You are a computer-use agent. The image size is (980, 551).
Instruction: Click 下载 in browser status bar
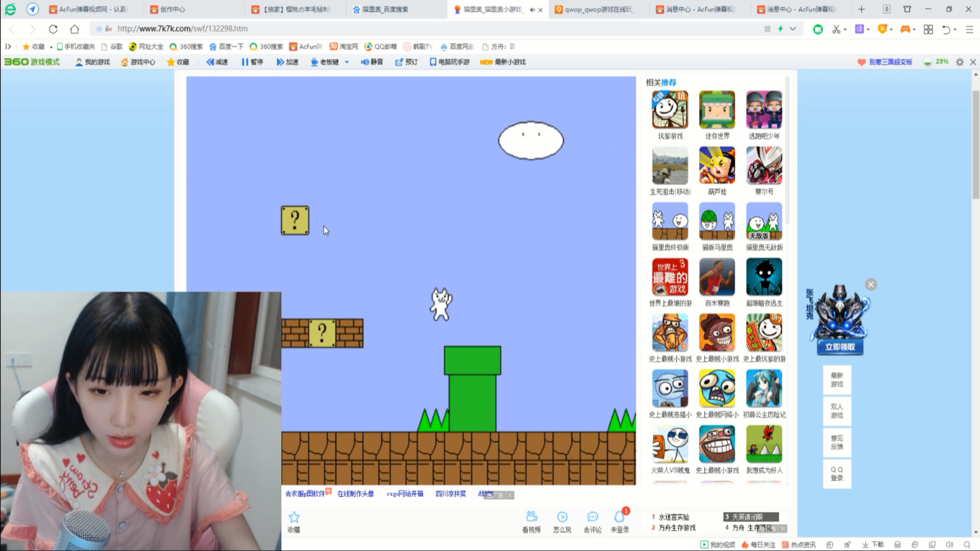pos(873,544)
